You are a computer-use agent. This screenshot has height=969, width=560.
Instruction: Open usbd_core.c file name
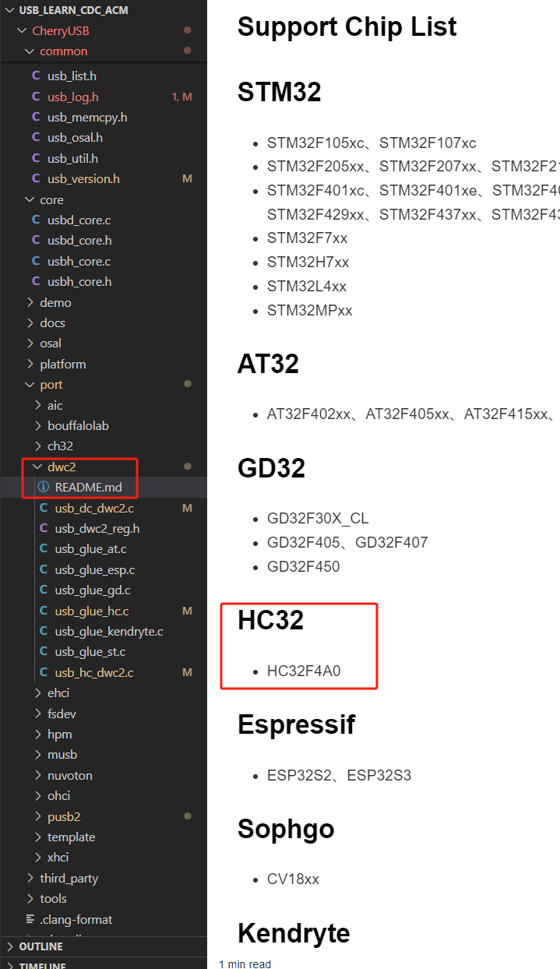click(x=79, y=220)
